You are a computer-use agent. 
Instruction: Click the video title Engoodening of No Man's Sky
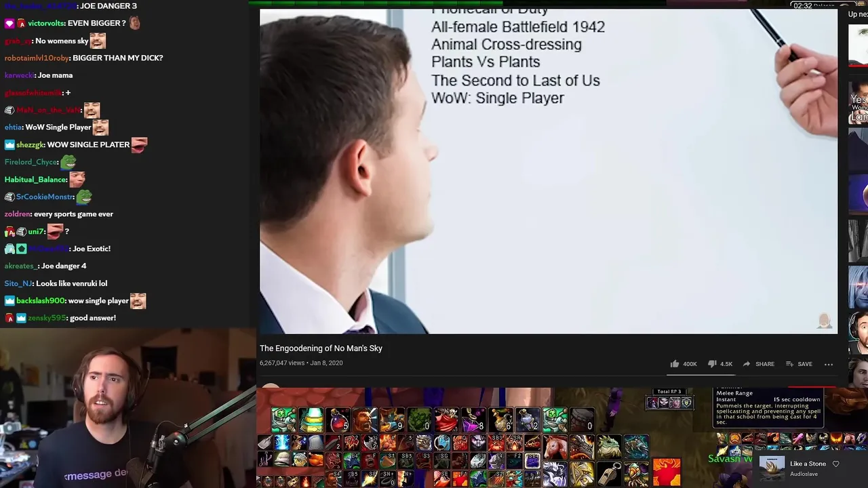pyautogui.click(x=321, y=348)
